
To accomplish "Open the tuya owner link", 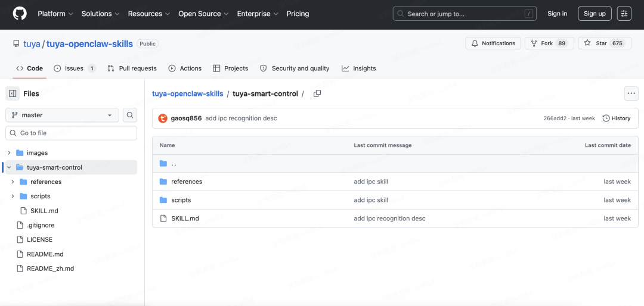I will pyautogui.click(x=32, y=43).
